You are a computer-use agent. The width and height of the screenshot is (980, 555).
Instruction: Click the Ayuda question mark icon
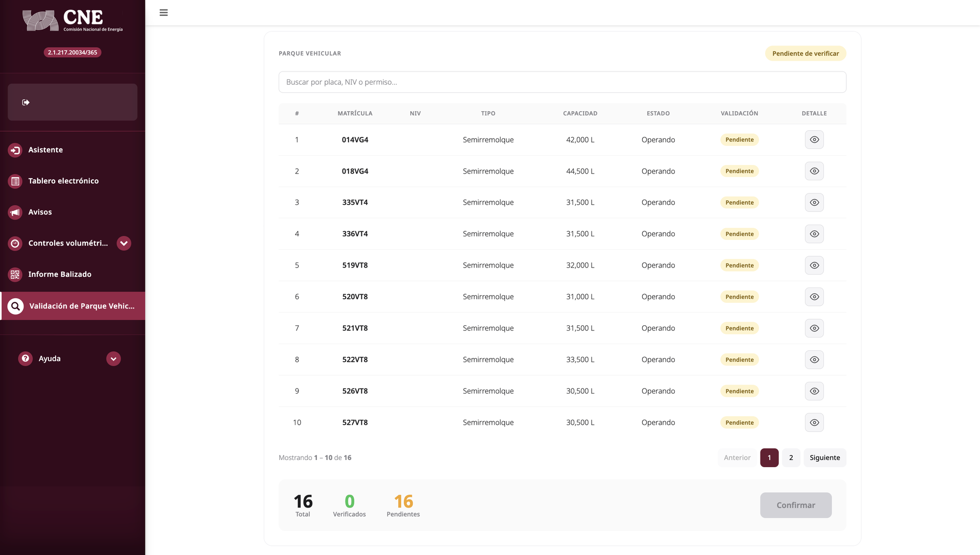[26, 358]
